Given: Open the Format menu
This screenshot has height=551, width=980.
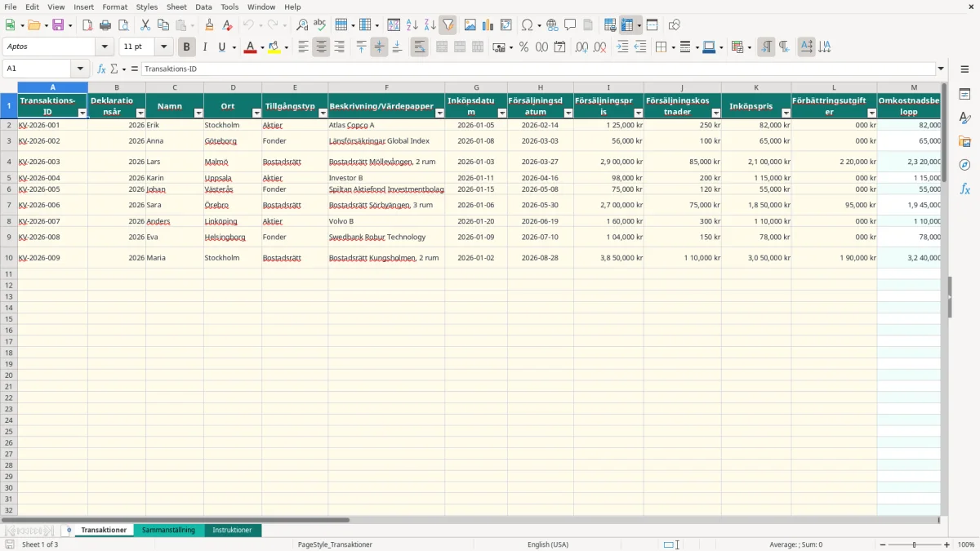Looking at the screenshot, I should click(115, 7).
